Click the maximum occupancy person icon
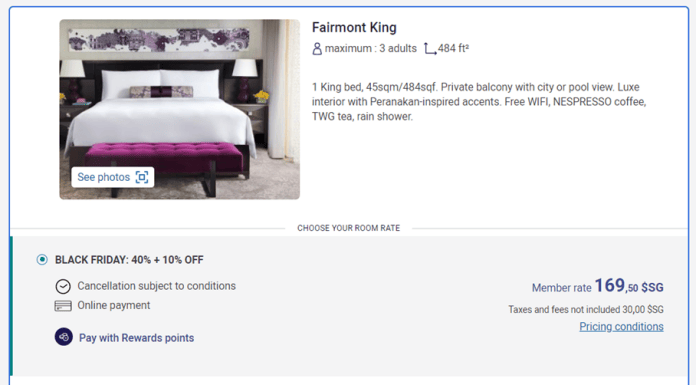 tap(317, 48)
